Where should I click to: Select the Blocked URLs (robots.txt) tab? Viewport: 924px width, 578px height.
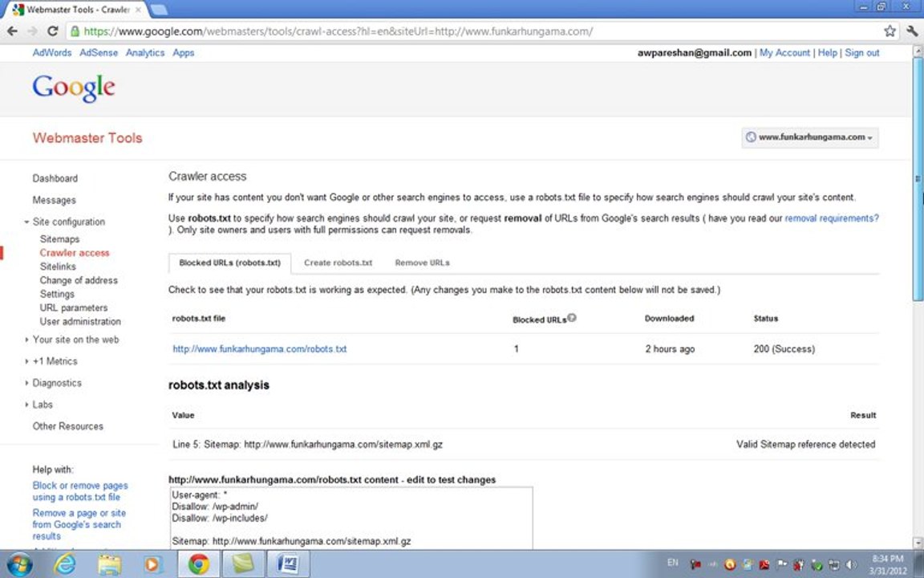(x=230, y=263)
